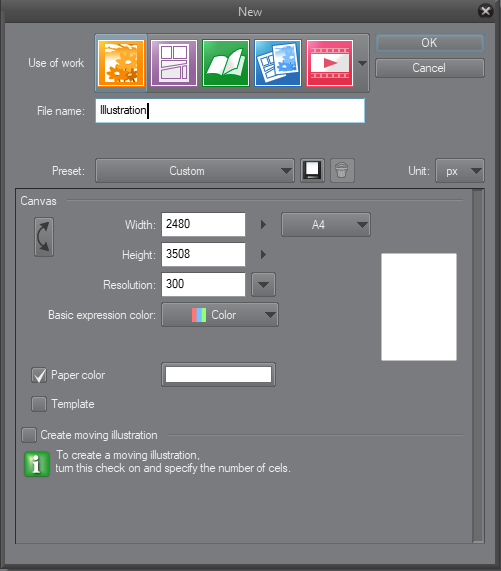Click the white paper color swatch
The height and width of the screenshot is (571, 501).
coord(218,374)
